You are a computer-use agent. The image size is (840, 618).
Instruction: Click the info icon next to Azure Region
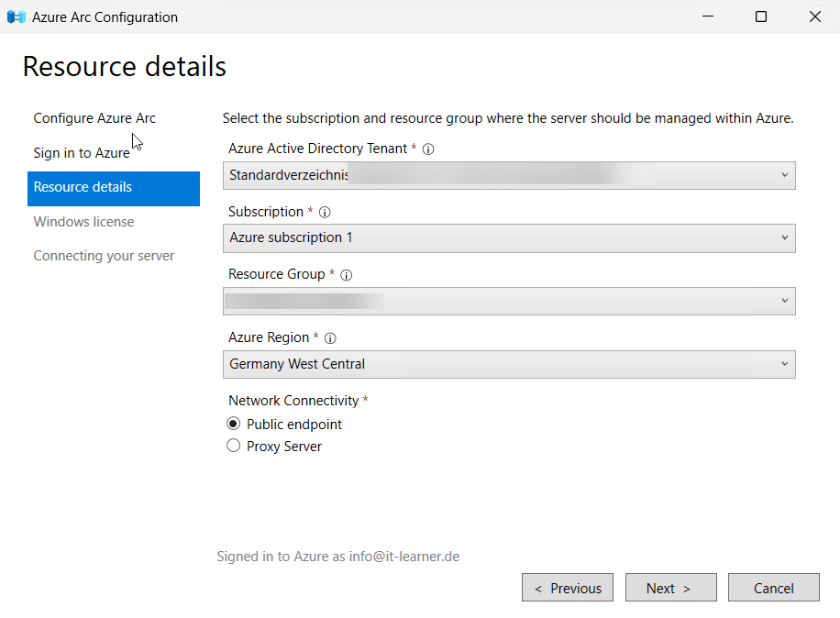pos(329,337)
